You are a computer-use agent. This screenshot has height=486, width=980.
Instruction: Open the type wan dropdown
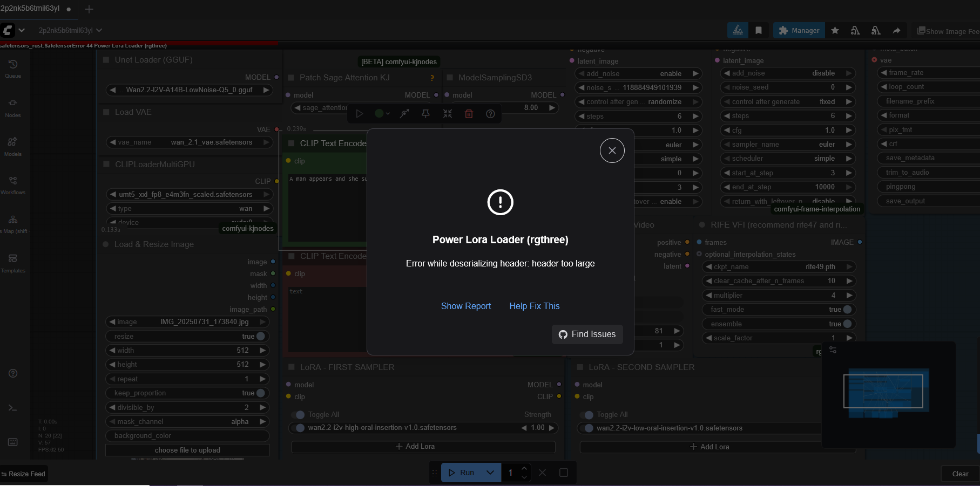[x=189, y=208]
